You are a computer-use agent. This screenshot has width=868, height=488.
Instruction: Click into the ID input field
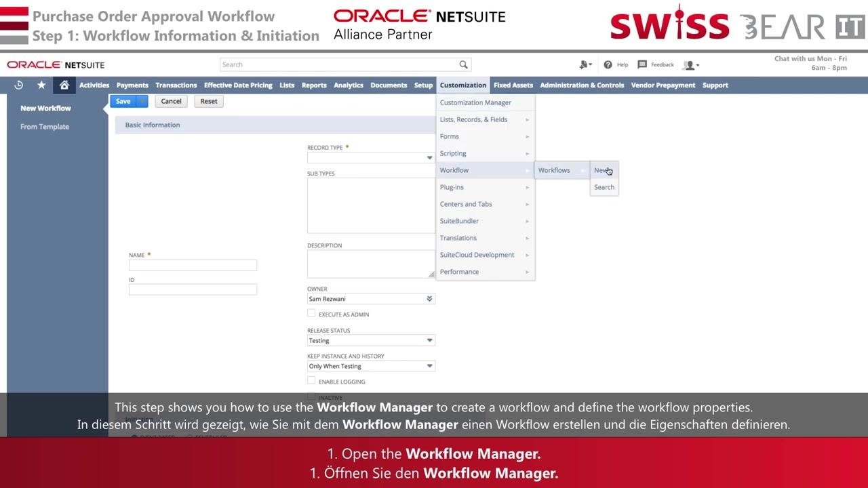193,289
